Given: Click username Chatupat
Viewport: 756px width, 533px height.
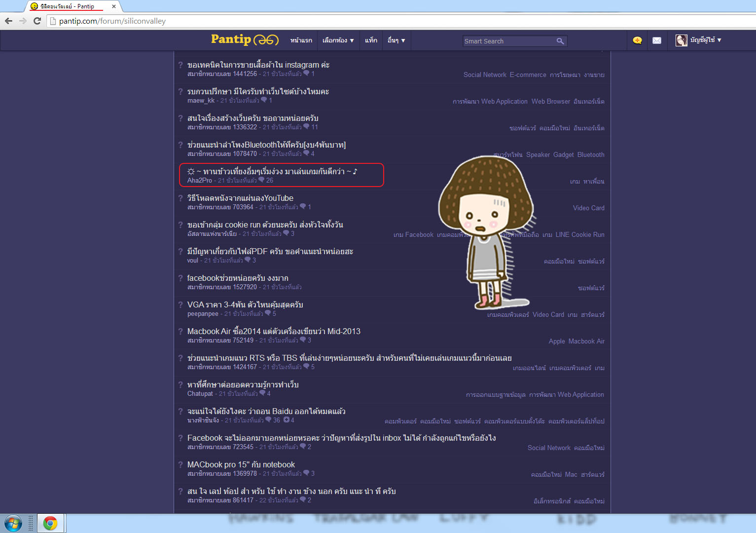Looking at the screenshot, I should click(200, 393).
